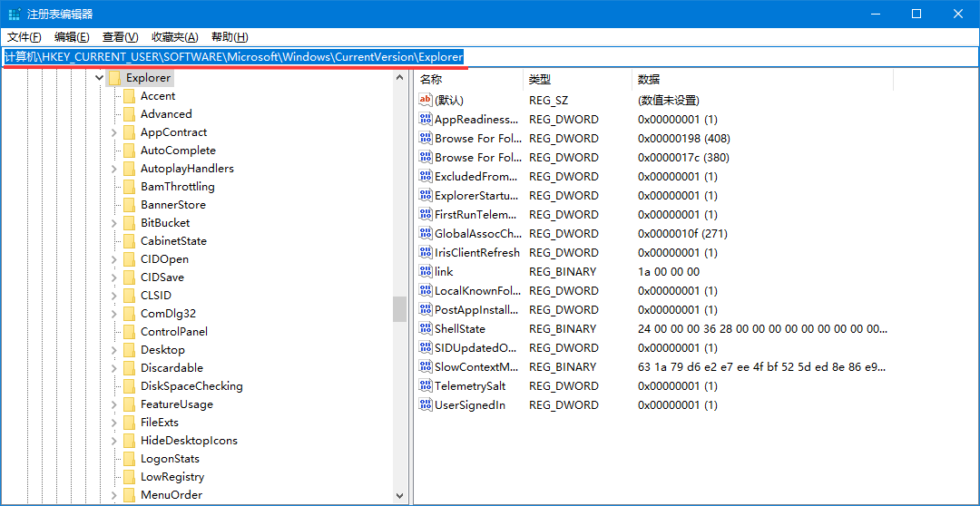Click the PostAppInstall value icon
The width and height of the screenshot is (980, 506).
coord(426,309)
